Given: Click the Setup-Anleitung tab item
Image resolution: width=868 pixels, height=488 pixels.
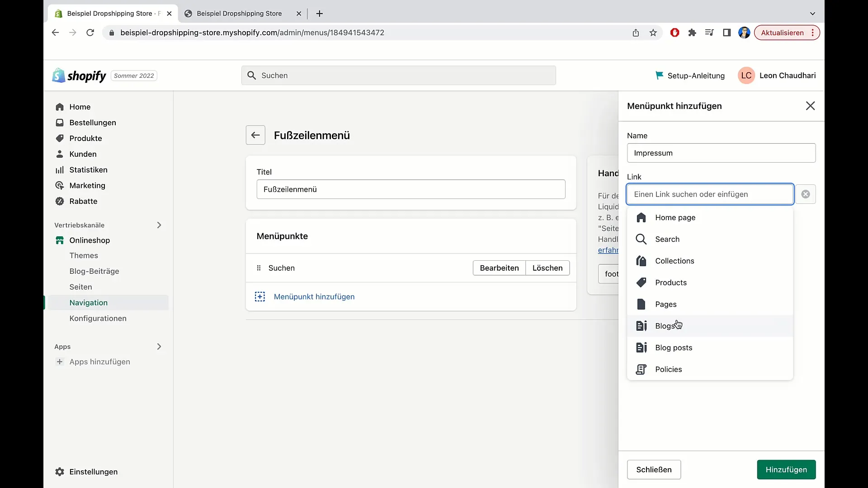Looking at the screenshot, I should click(689, 75).
